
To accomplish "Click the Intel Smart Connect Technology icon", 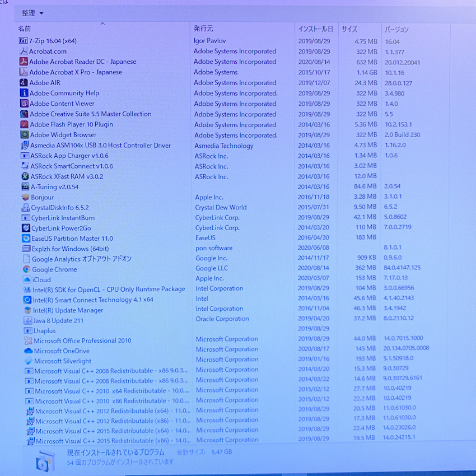I will [x=27, y=300].
